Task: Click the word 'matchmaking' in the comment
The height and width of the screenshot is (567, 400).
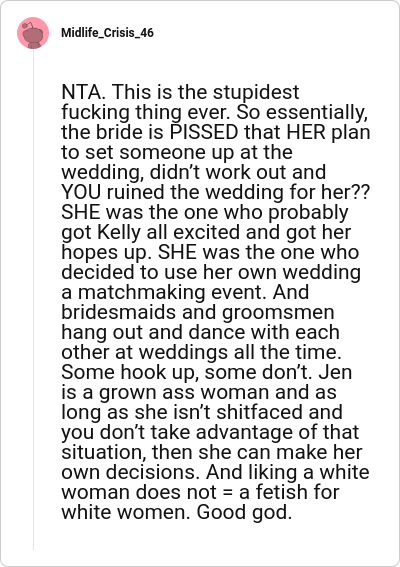Action: point(142,293)
